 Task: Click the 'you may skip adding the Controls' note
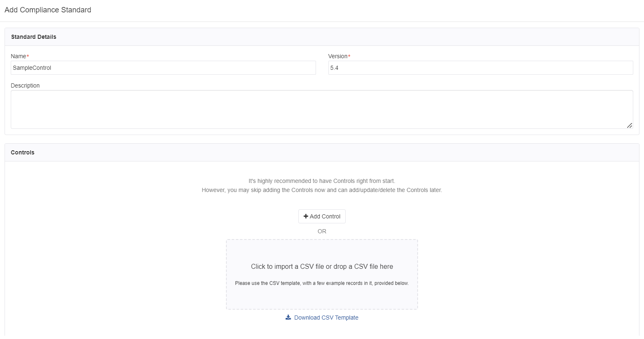[322, 190]
